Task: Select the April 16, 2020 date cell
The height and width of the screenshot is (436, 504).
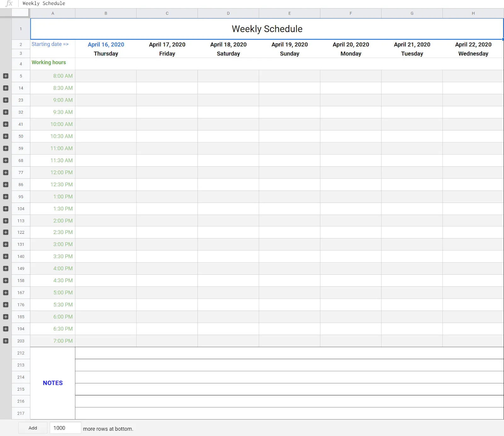Action: 106,44
